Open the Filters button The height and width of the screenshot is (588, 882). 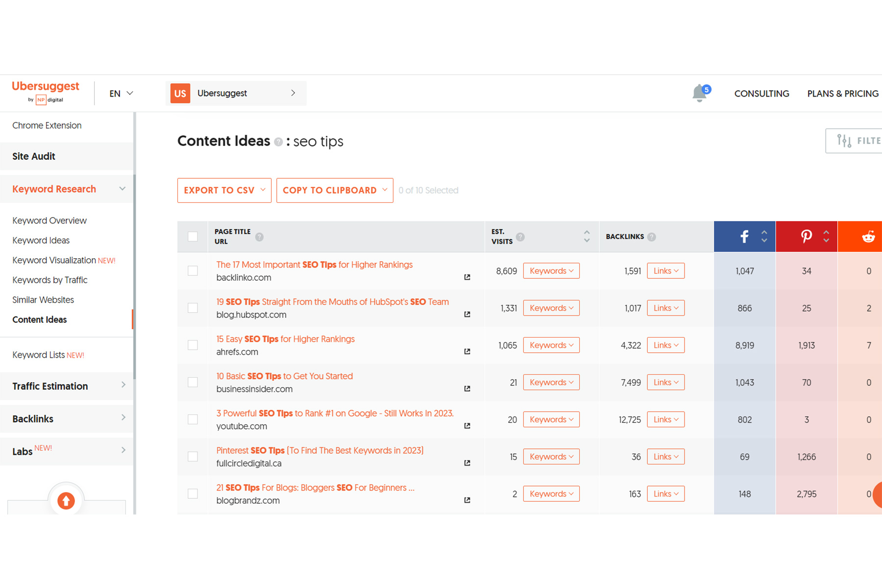tap(854, 141)
